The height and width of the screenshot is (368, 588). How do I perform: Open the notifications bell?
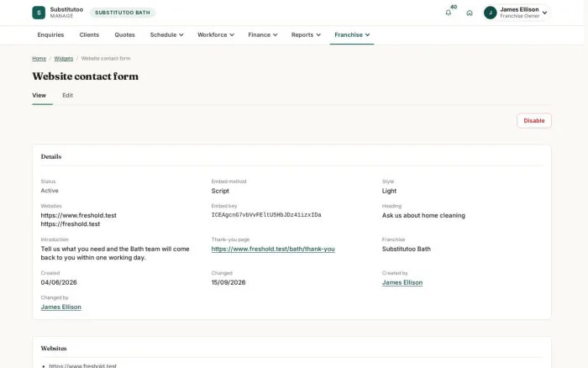click(448, 13)
